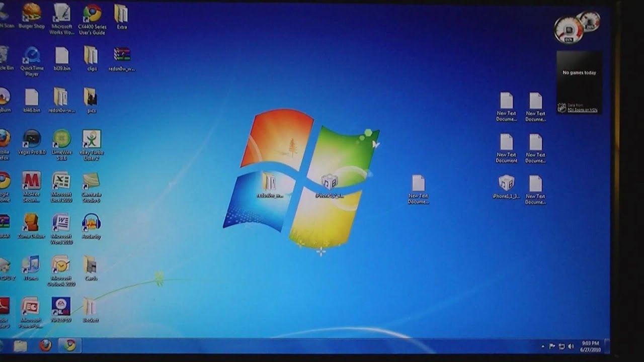Launch the QuickTime Player shortcut
Screen dimensions: 644x362
pyautogui.click(x=32, y=61)
